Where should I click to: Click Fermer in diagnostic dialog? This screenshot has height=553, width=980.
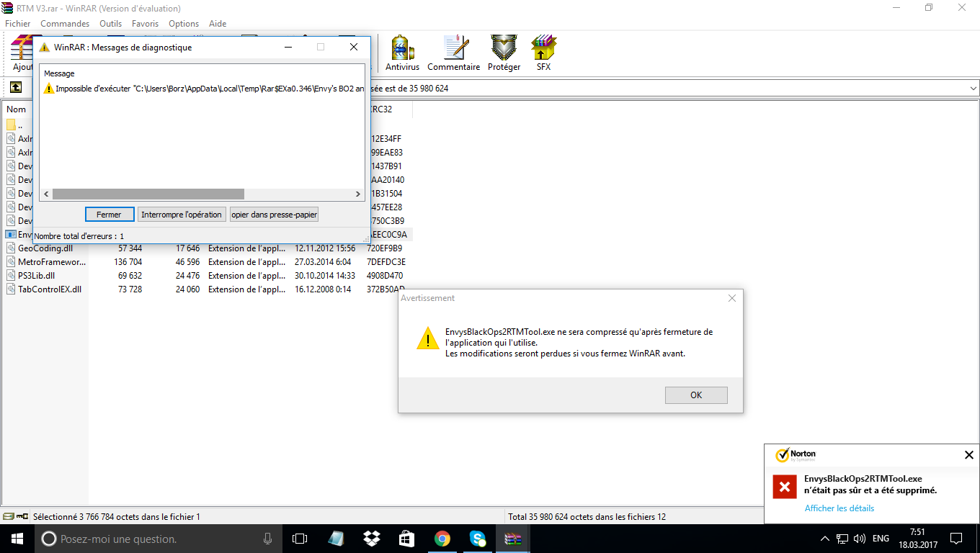pos(110,215)
